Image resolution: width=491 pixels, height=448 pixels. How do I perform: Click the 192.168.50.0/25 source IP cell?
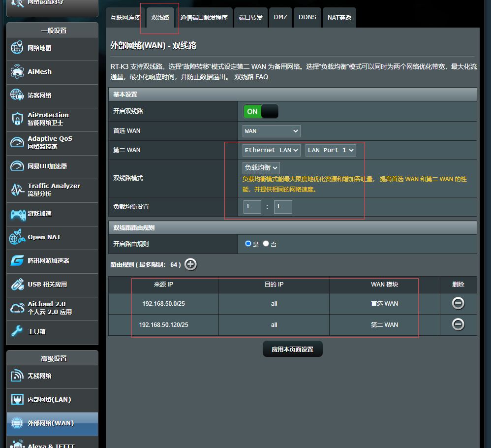tap(163, 304)
